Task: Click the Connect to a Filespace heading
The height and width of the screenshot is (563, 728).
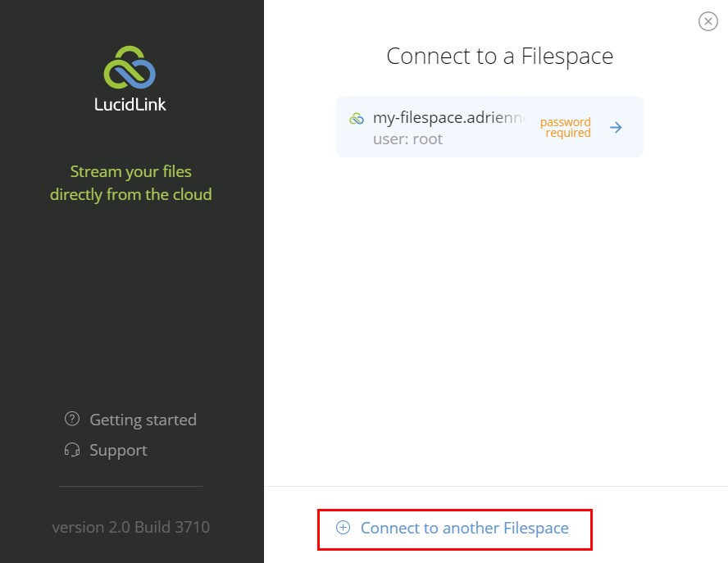Action: click(x=499, y=57)
